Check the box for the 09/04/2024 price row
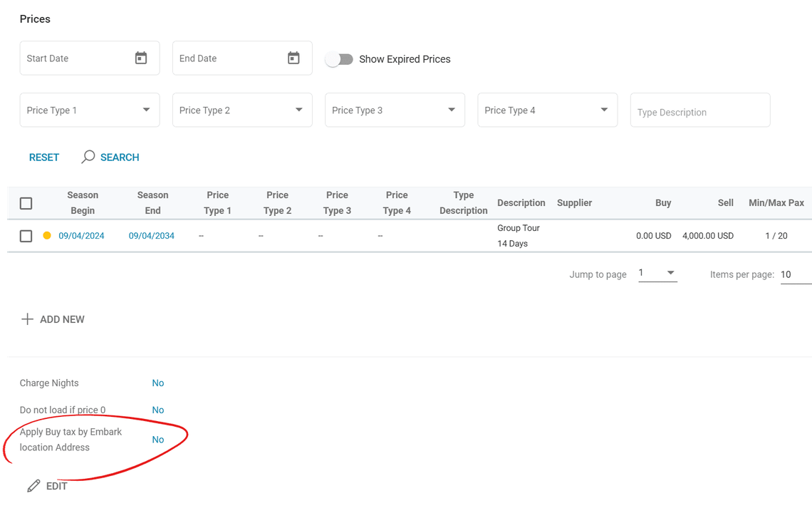 click(26, 237)
